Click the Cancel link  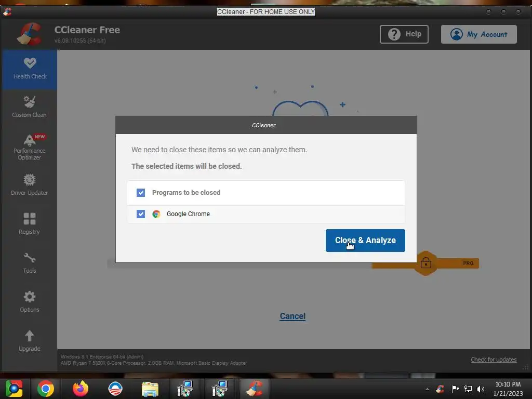292,316
